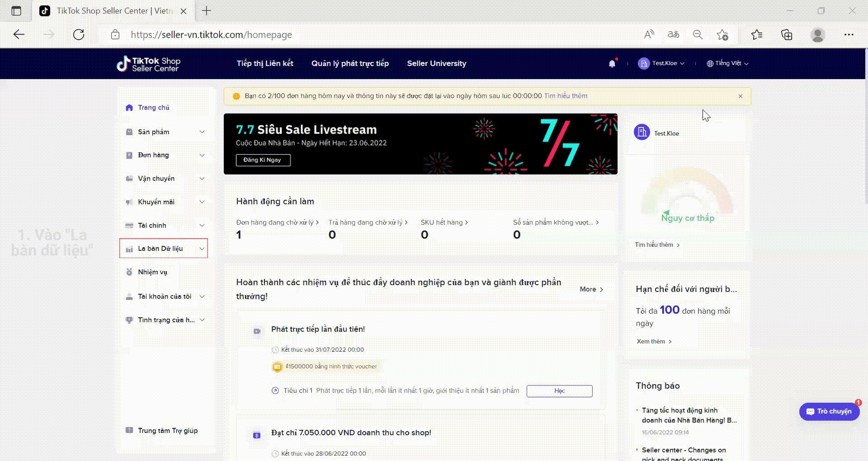Open the browser Collections icon
This screenshot has height=461, width=868.
pyautogui.click(x=787, y=35)
